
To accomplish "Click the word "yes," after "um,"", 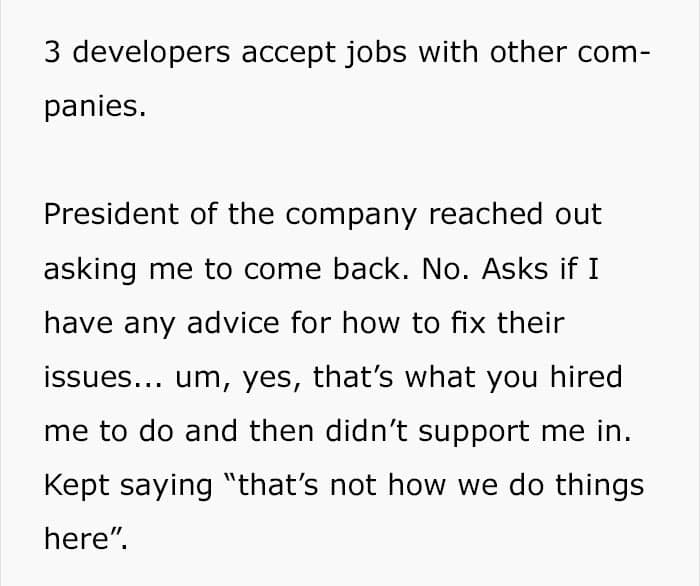I will pyautogui.click(x=274, y=378).
